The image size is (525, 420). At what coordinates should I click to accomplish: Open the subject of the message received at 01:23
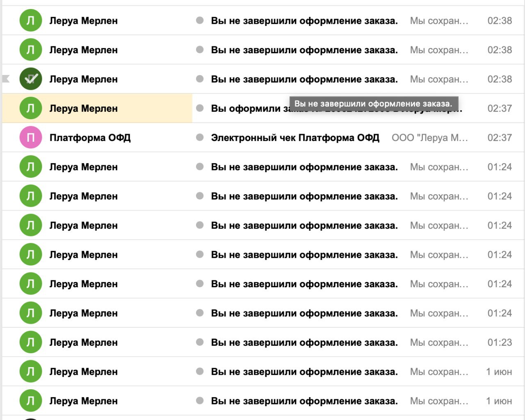point(304,343)
